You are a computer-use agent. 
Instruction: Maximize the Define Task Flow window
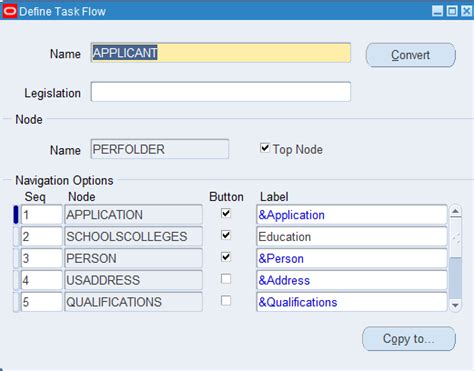point(452,11)
